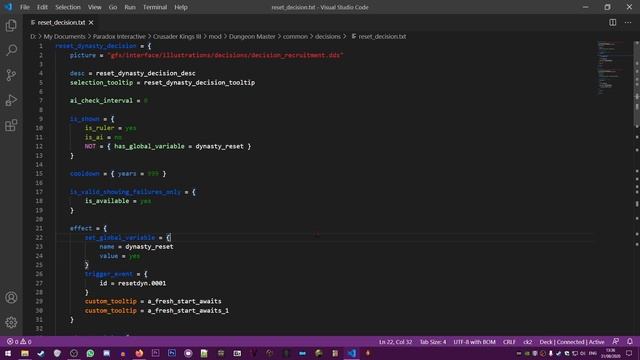
Task: Open the Accounts menu icon
Action: [x=11, y=298]
